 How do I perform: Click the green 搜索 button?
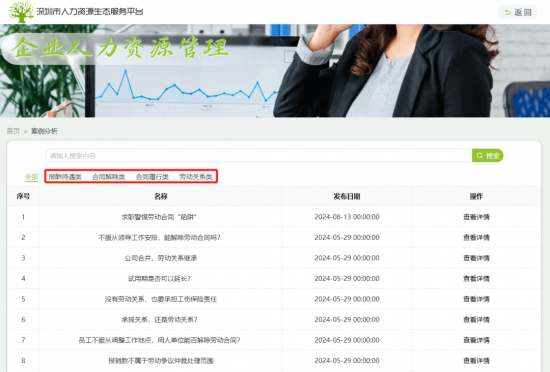(488, 155)
